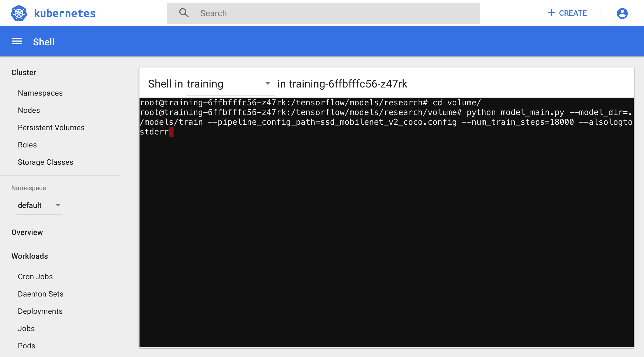The width and height of the screenshot is (644, 357).
Task: Click the Namespaces sidebar item icon
Action: coord(40,93)
